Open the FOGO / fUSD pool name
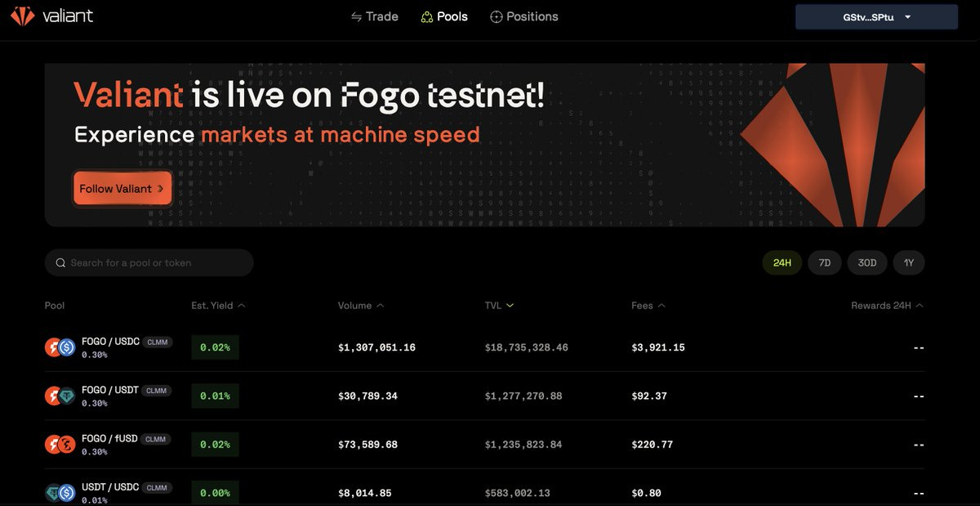The width and height of the screenshot is (980, 506). tap(110, 439)
